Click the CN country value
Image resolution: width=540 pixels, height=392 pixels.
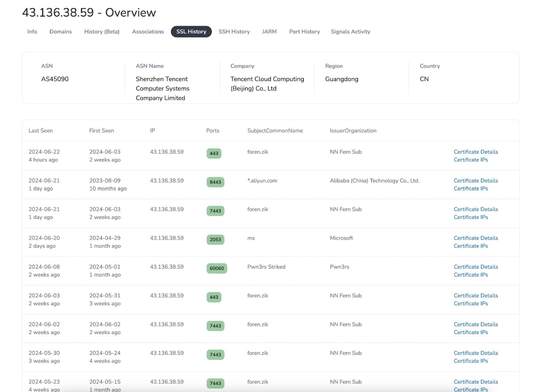[424, 79]
